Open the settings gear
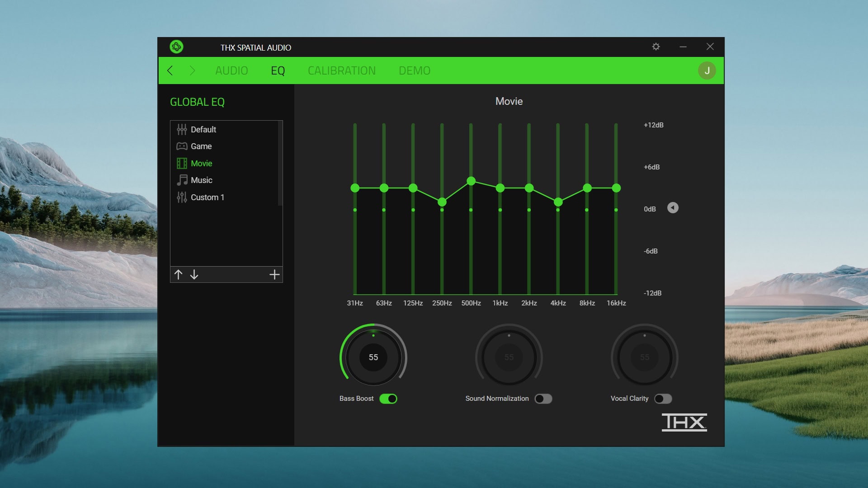Viewport: 868px width, 488px height. pos(656,47)
